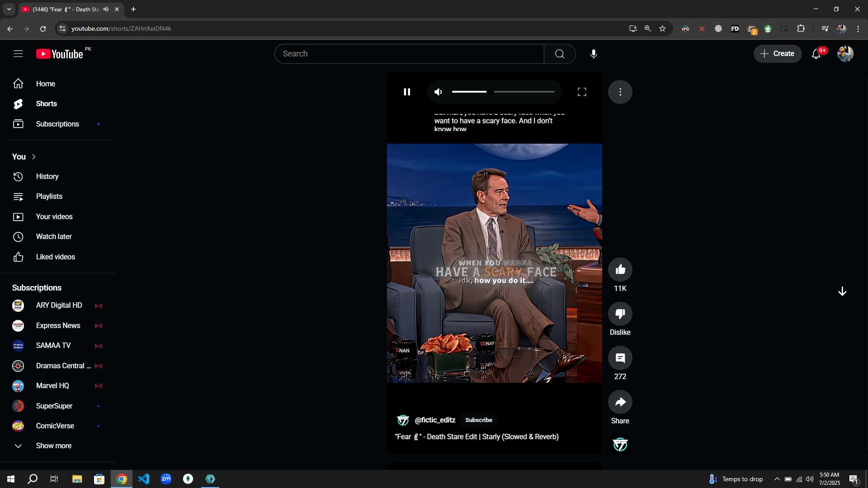
Task: Start voice search with microphone
Action: tap(594, 54)
